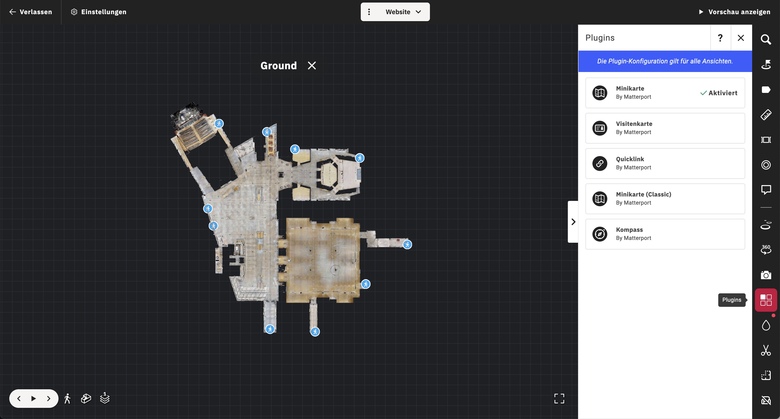Open the three-dot menu beside Website

[369, 12]
